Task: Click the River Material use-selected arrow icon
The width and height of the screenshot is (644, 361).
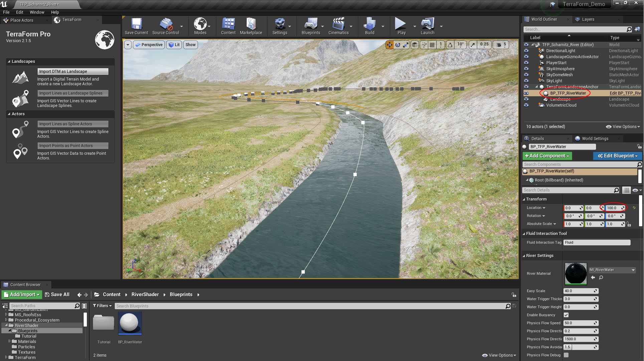Action: (593, 277)
